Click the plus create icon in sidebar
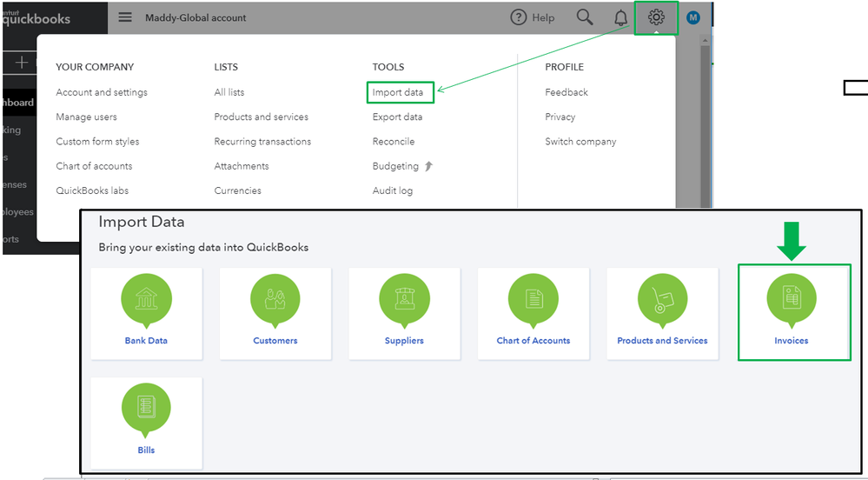Viewport: 868px width, 480px height. [22, 62]
